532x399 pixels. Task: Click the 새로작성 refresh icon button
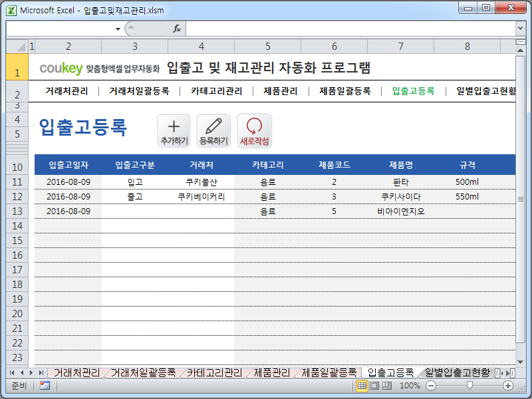coord(255,130)
